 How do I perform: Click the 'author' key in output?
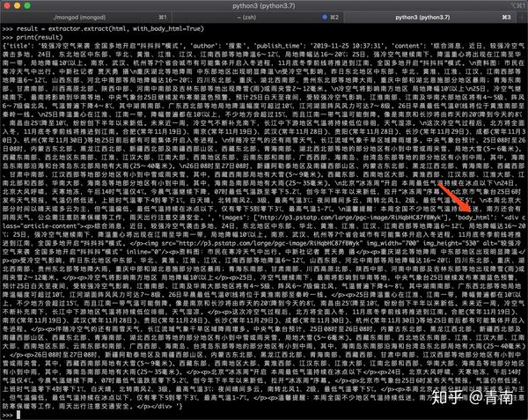pos(204,46)
